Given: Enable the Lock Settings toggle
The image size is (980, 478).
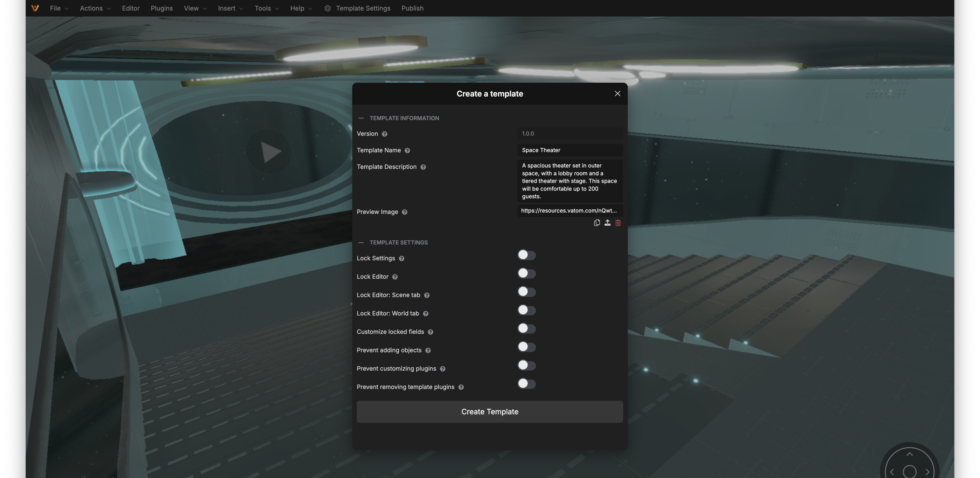Looking at the screenshot, I should (x=527, y=255).
